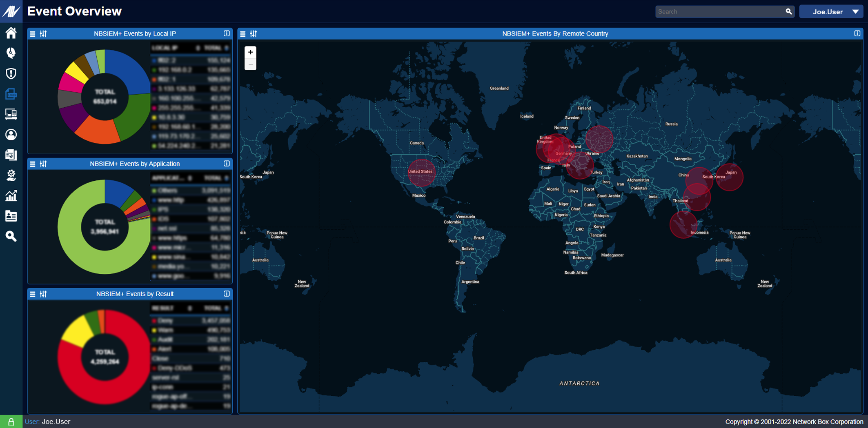Open the devices/appliance sidebar icon
The height and width of the screenshot is (428, 868).
pyautogui.click(x=11, y=114)
